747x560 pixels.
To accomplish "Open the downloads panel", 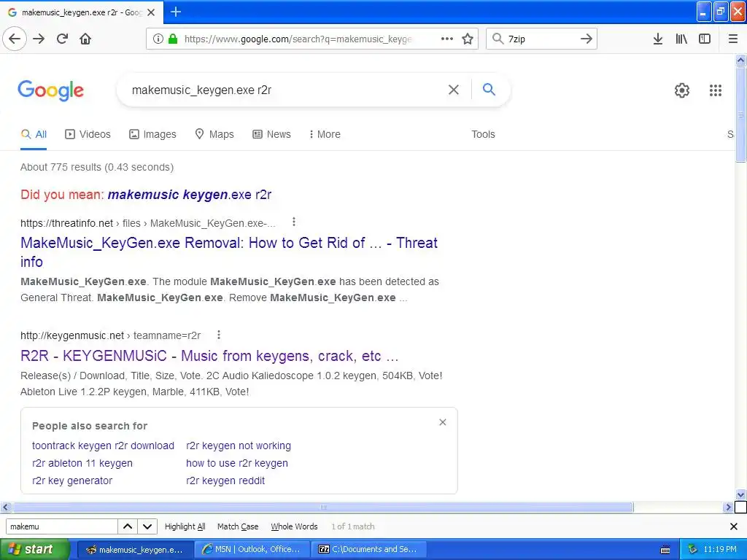I will click(x=658, y=39).
